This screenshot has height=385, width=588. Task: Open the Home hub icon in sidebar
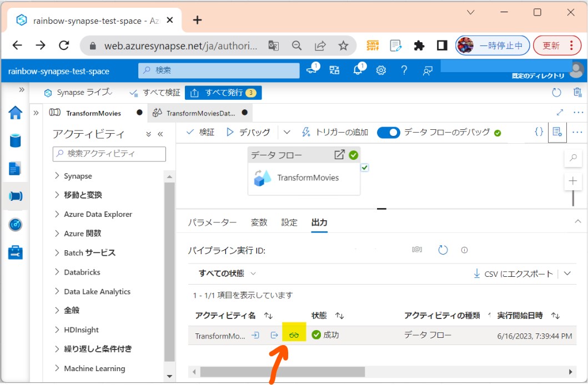coord(16,113)
